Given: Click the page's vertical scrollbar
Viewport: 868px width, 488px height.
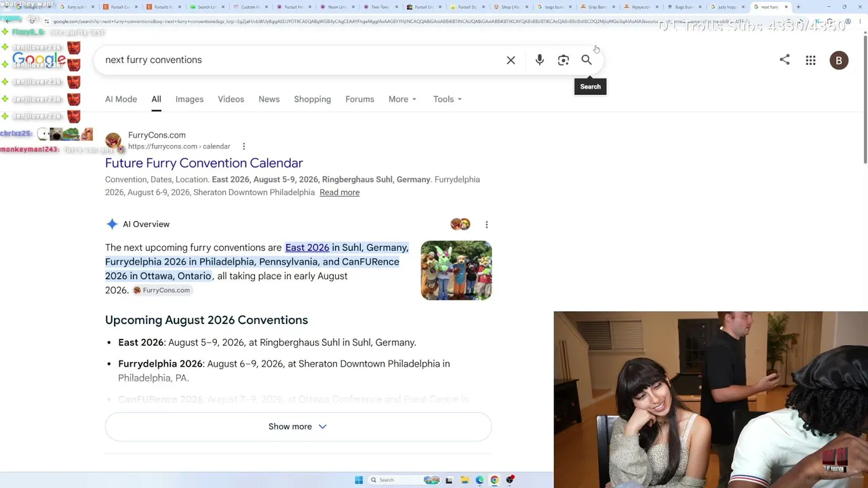Looking at the screenshot, I should click(865, 98).
